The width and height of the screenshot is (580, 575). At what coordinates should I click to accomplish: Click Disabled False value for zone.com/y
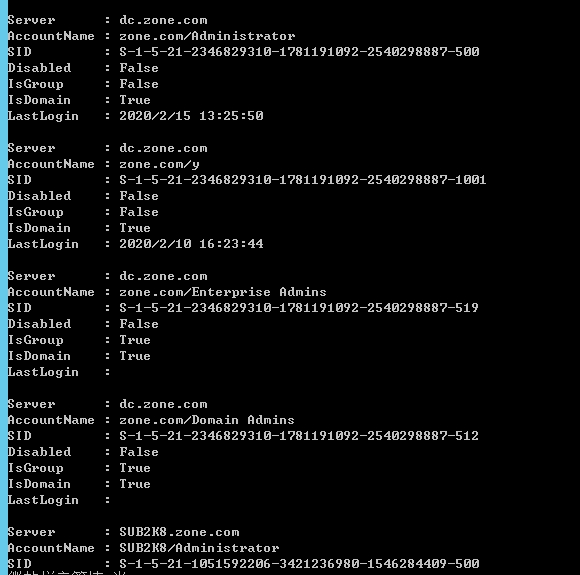139,196
